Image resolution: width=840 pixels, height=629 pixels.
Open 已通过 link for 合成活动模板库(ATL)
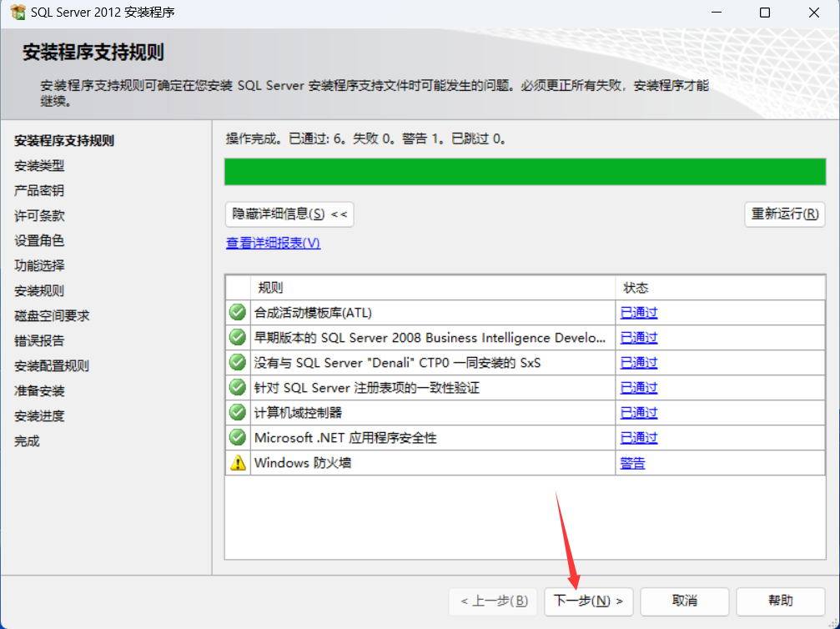pyautogui.click(x=639, y=312)
